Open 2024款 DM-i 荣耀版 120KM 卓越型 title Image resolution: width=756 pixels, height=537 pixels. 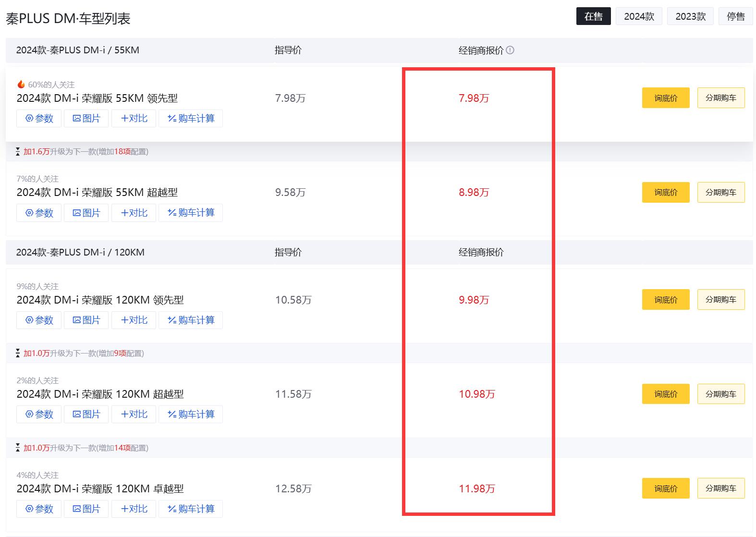pyautogui.click(x=100, y=489)
